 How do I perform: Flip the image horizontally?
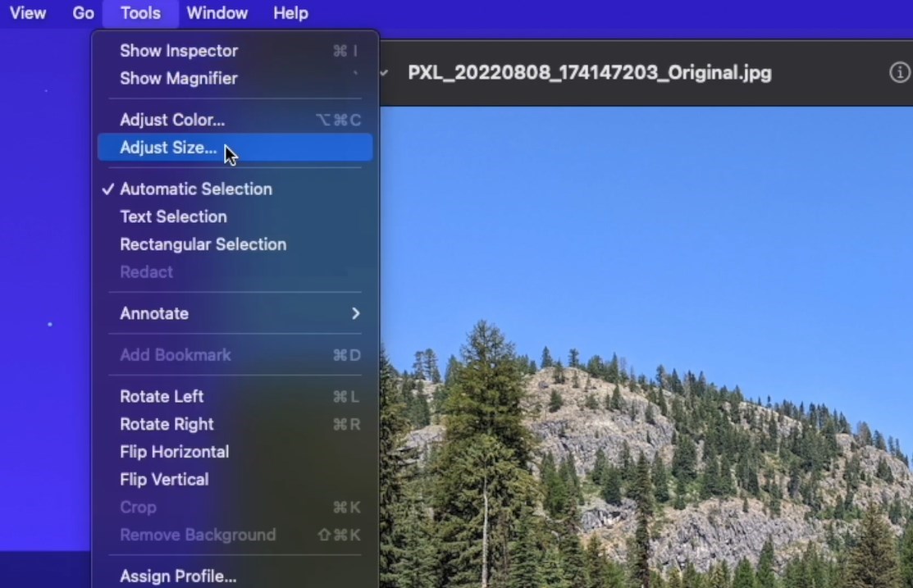[174, 452]
